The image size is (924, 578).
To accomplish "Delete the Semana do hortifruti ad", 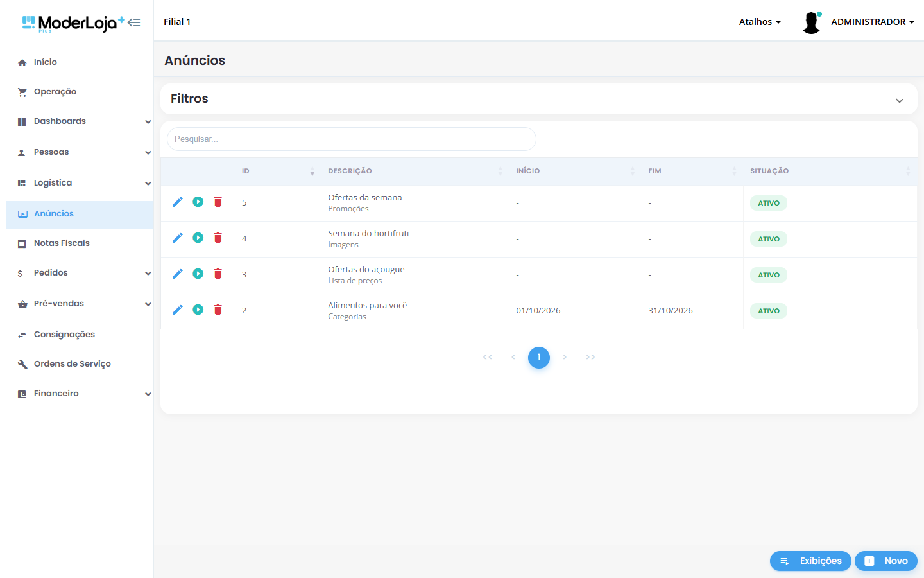I will [218, 238].
